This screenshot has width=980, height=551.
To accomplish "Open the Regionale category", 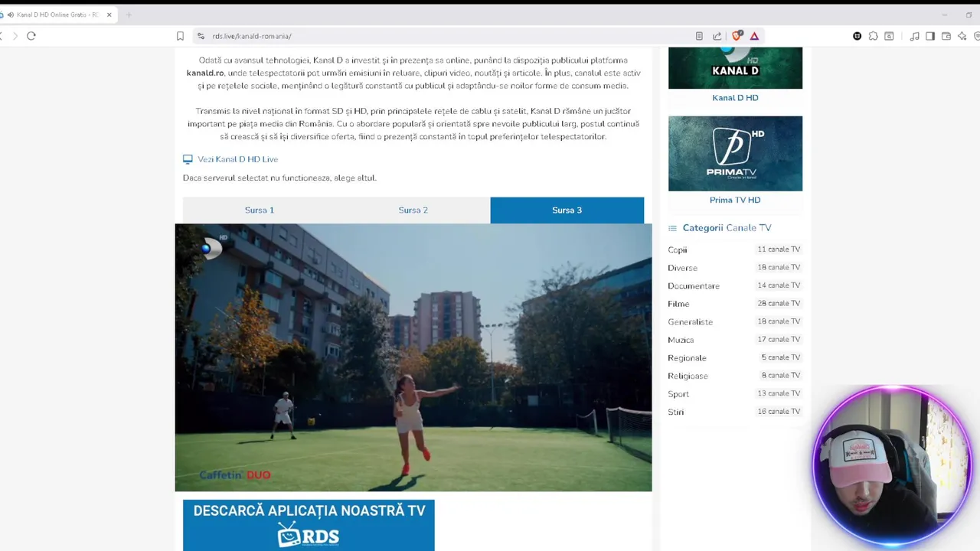I will [x=687, y=358].
